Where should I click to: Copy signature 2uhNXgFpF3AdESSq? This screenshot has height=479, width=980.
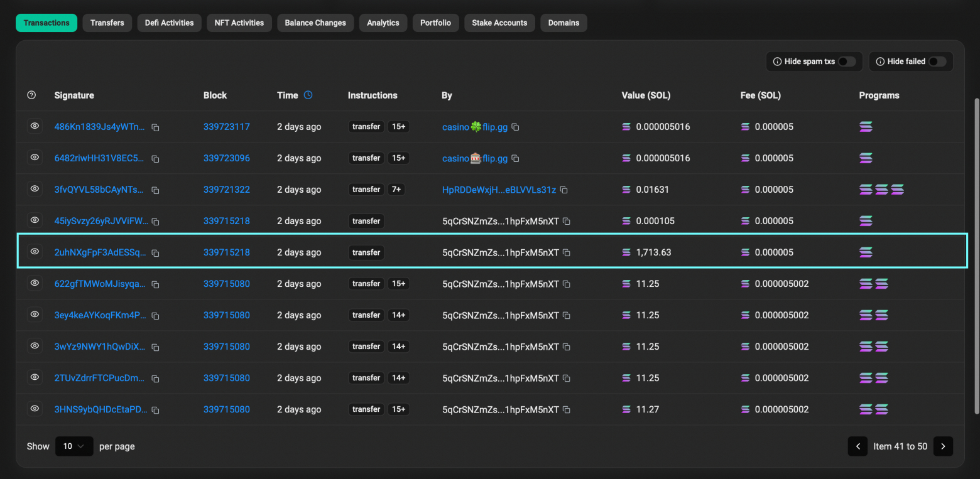[155, 253]
